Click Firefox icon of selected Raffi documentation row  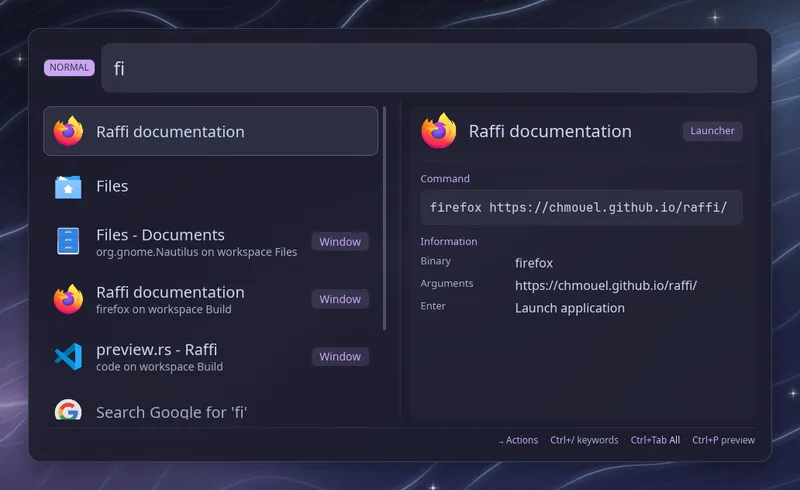tap(68, 131)
